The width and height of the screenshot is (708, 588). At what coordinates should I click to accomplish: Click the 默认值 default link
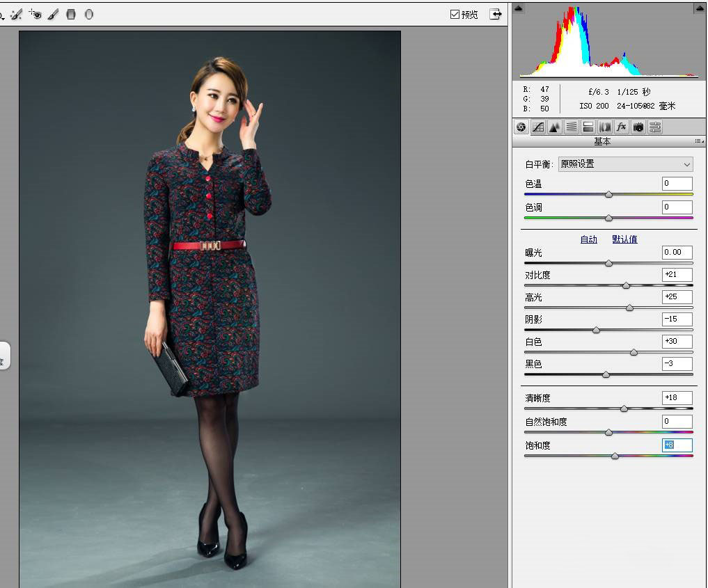(624, 239)
